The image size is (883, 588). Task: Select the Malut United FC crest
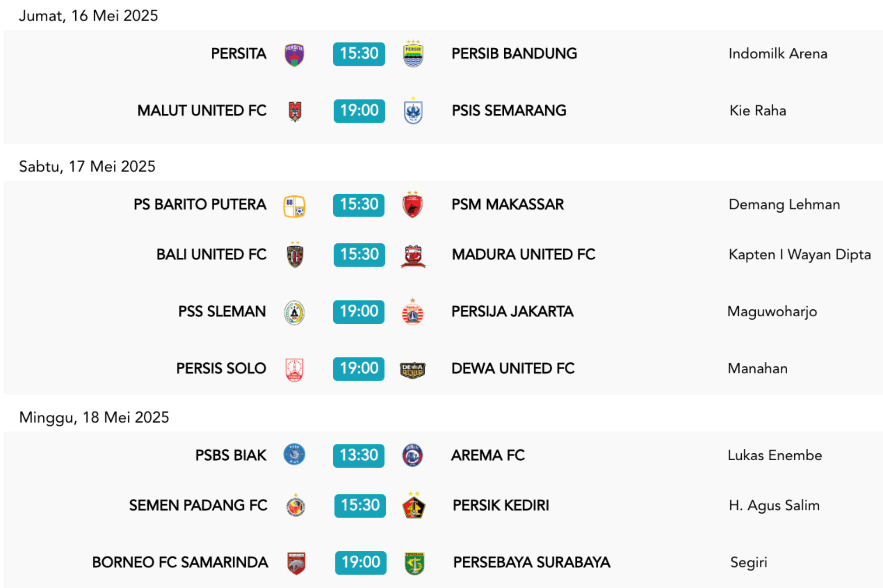[x=295, y=111]
